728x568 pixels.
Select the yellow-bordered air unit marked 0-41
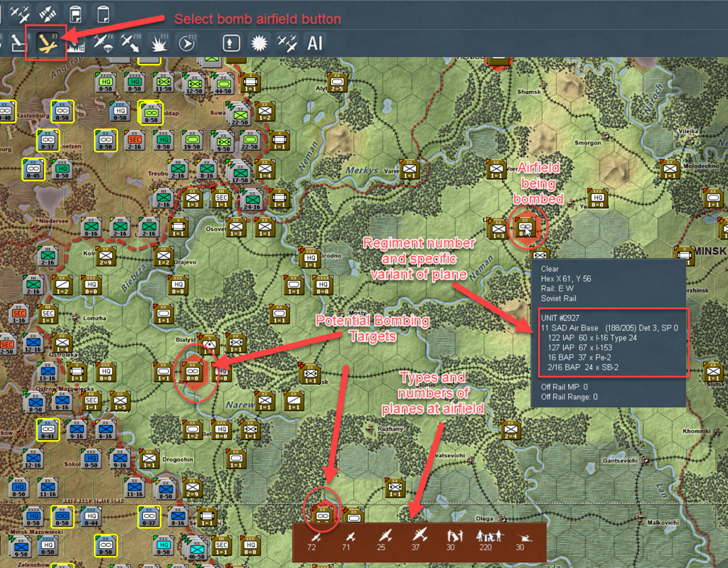pos(48,429)
